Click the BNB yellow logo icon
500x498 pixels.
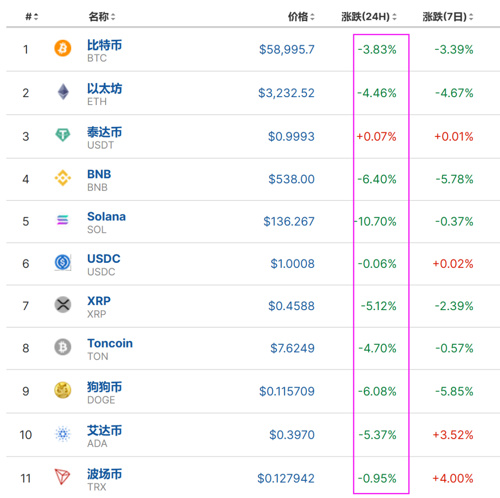(x=63, y=178)
